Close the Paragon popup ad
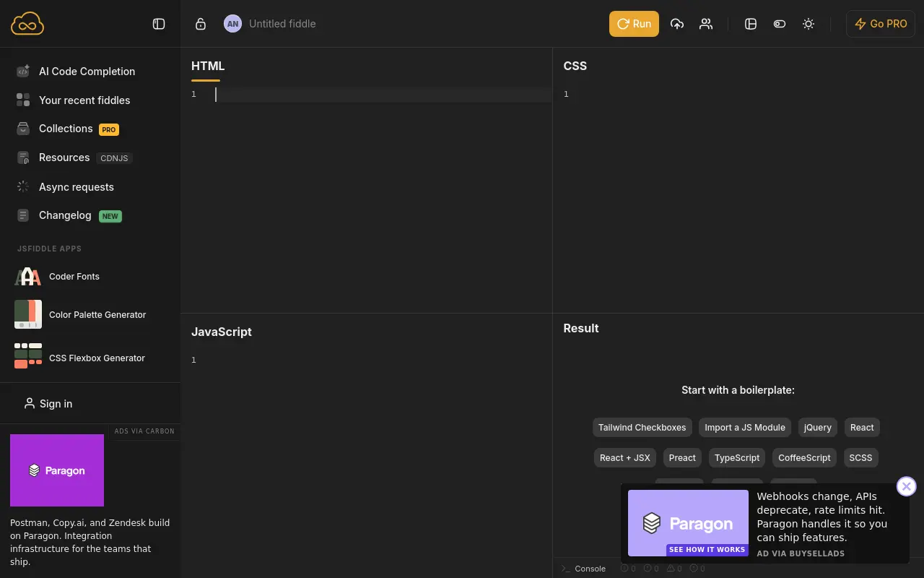 point(907,486)
